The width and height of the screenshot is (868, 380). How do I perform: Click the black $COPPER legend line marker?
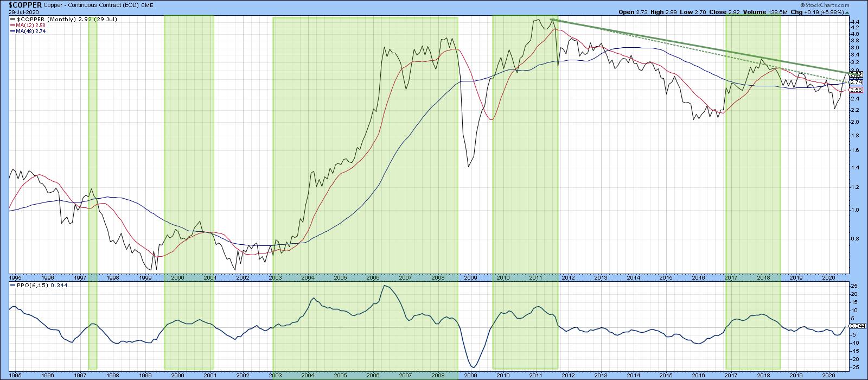click(x=12, y=20)
